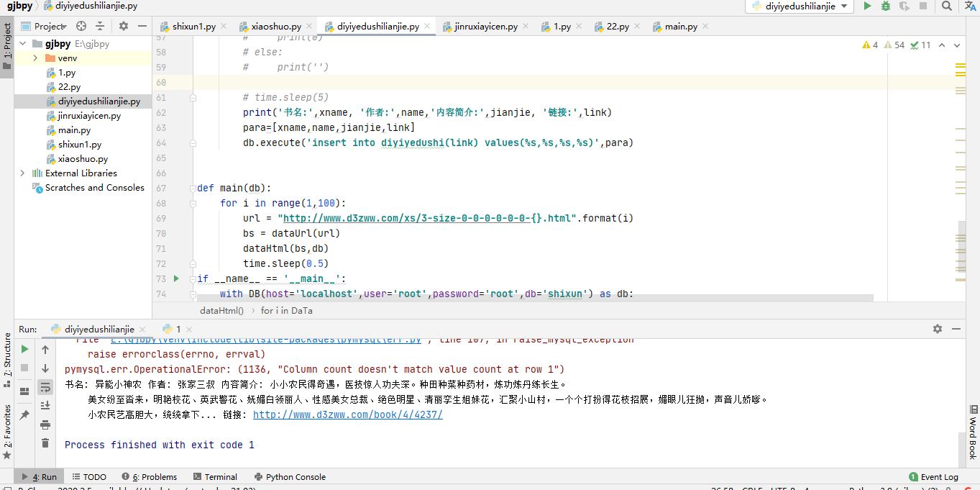Print the console output
Image resolution: width=980 pixels, height=490 pixels.
tap(45, 425)
